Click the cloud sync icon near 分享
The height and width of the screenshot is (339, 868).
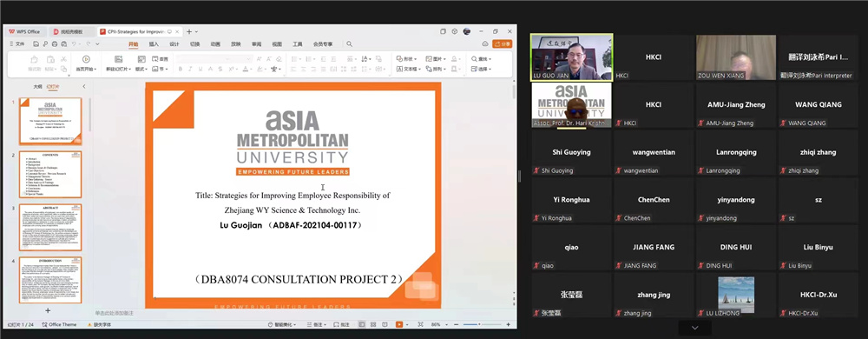[x=485, y=43]
